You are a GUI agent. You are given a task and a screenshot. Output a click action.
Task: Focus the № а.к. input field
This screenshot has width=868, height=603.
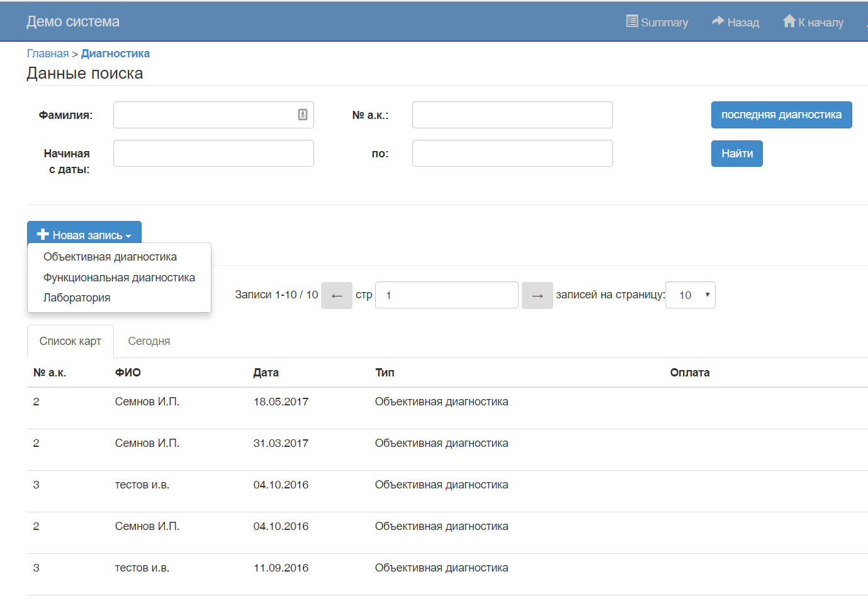click(512, 115)
